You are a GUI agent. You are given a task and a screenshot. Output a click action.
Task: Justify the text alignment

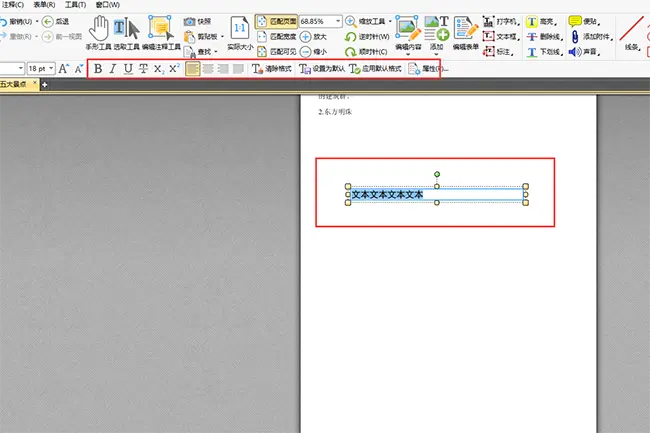[238, 69]
